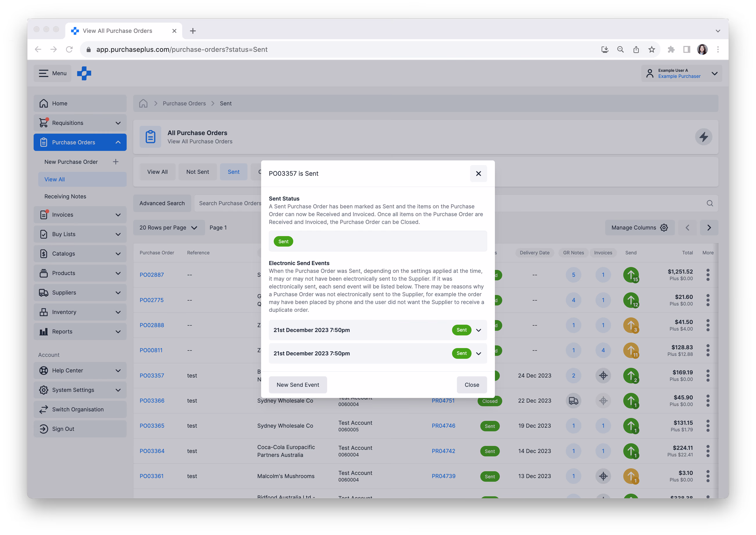Click the GR Notes count 5 for PO02887

pos(573,275)
